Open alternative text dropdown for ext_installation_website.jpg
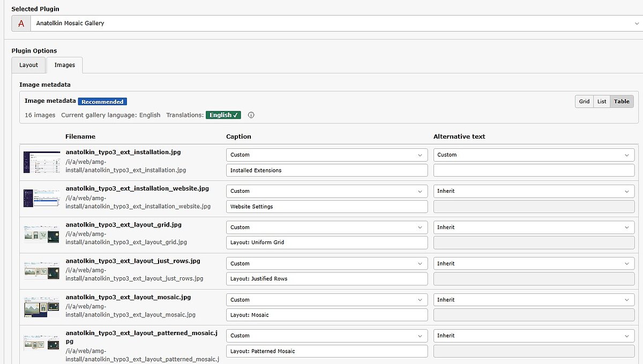Screen dimensions: 643x364 click(x=534, y=191)
